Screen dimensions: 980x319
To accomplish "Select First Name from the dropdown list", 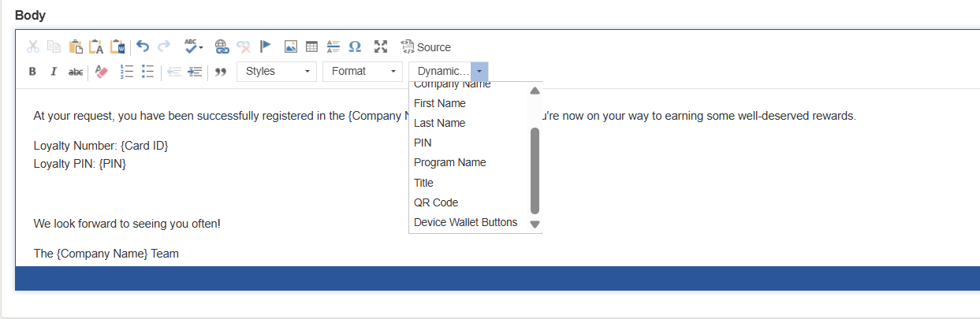I will click(440, 103).
